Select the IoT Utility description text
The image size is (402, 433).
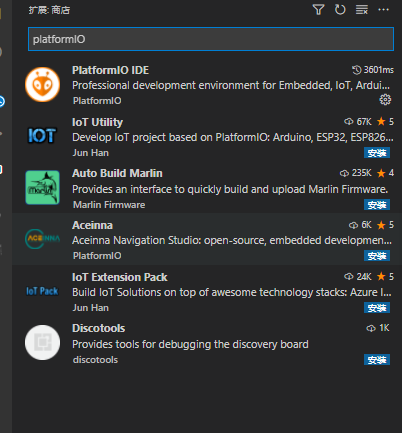click(x=233, y=137)
